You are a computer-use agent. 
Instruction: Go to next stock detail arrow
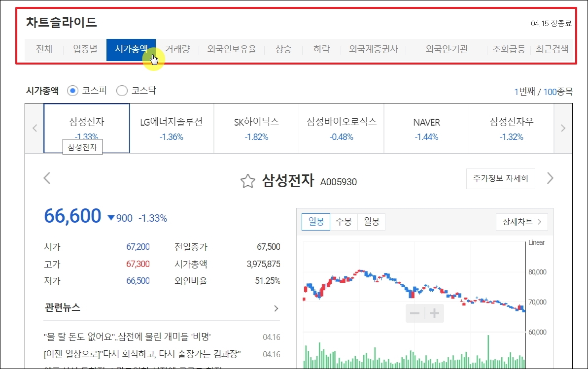pos(550,178)
